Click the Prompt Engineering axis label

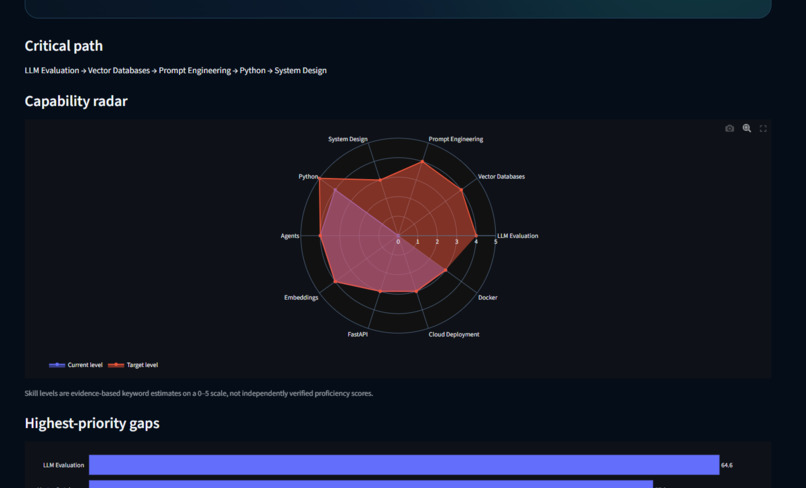[455, 139]
